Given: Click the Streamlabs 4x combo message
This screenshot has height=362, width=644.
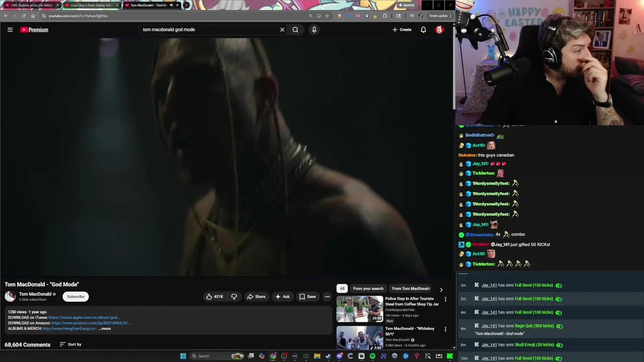Looking at the screenshot, I should pos(492,234).
